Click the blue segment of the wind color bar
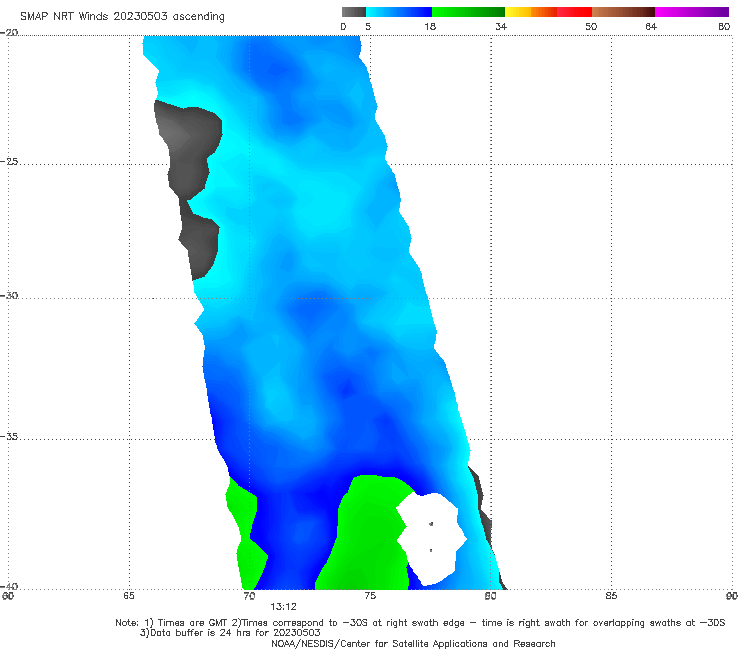740x650 pixels. 399,12
